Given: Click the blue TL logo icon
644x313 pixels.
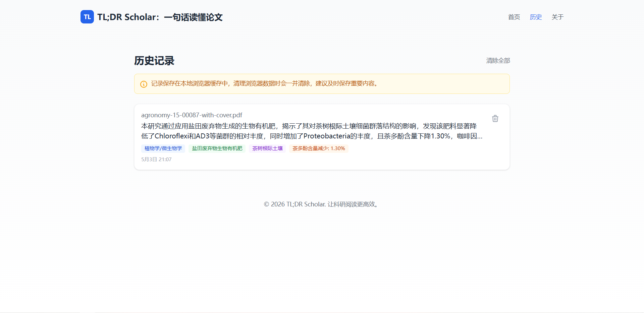Looking at the screenshot, I should 87,17.
